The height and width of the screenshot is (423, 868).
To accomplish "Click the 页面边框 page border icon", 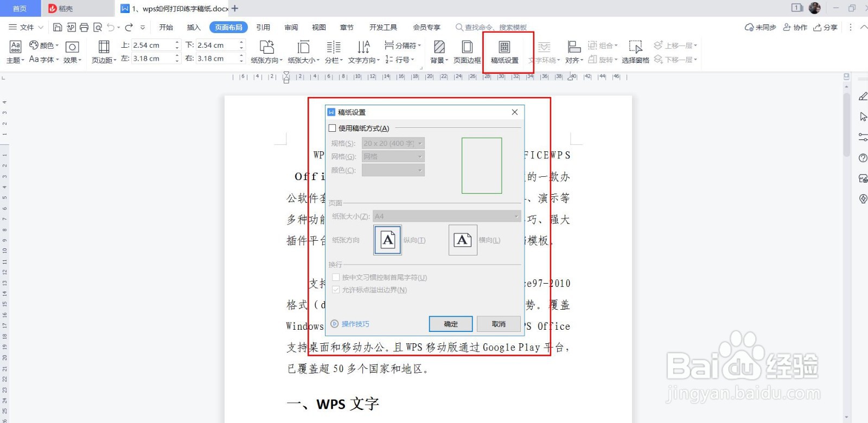I will tap(467, 47).
